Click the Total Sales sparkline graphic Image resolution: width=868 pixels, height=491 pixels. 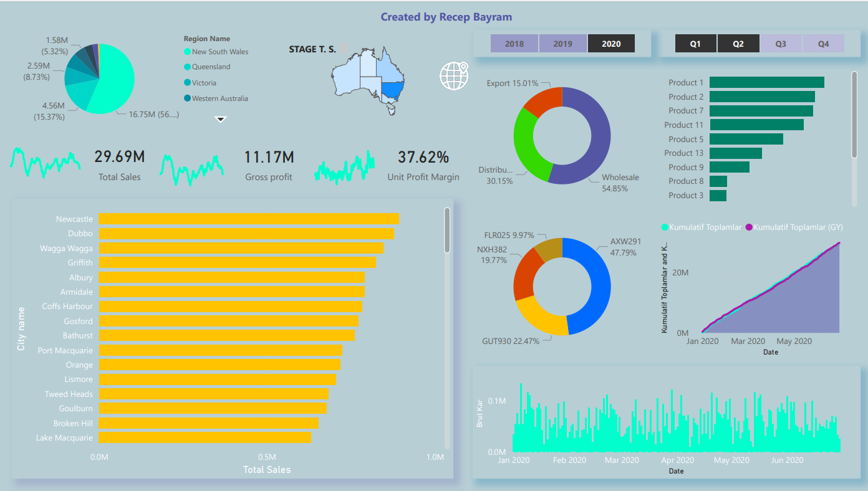pyautogui.click(x=45, y=163)
